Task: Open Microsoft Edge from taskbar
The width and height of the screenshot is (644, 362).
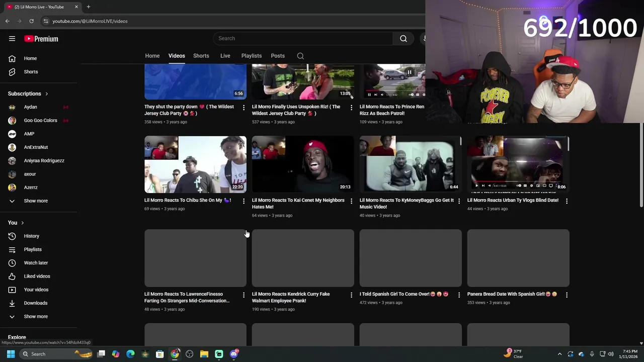Action: [x=130, y=354]
